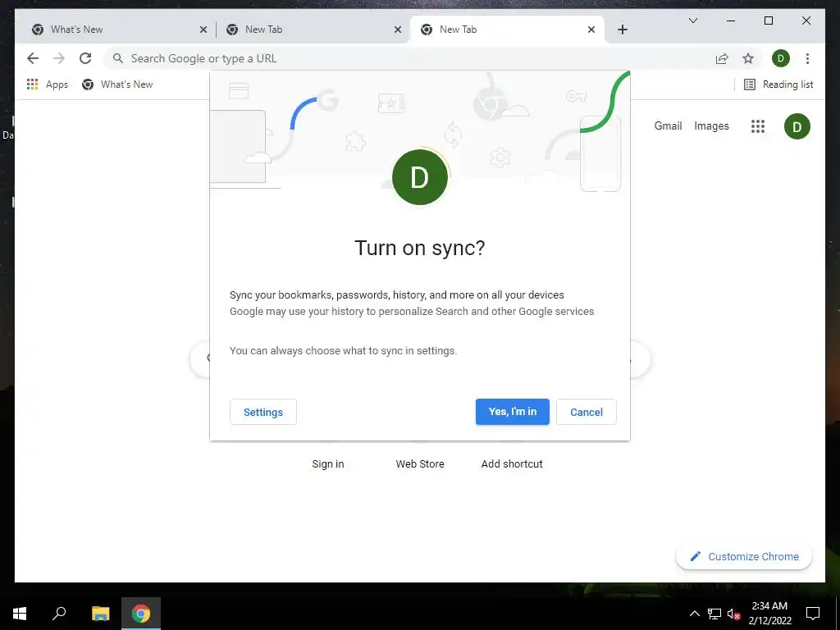The width and height of the screenshot is (840, 630).
Task: Select the active third New Tab
Action: pos(507,30)
